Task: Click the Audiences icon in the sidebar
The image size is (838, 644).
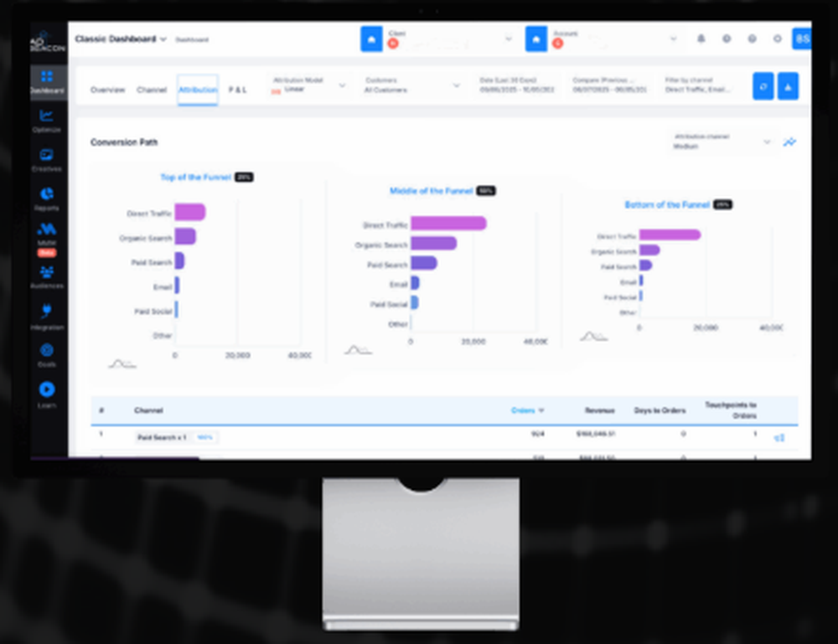Action: tap(47, 273)
